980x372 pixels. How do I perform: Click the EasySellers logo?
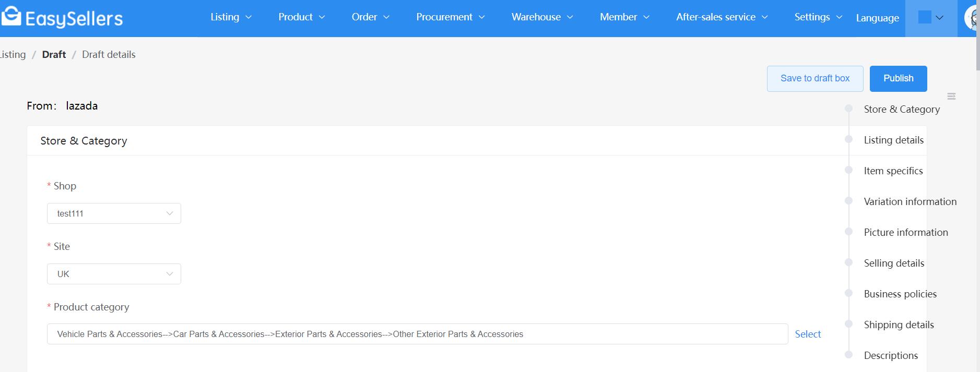coord(62,18)
